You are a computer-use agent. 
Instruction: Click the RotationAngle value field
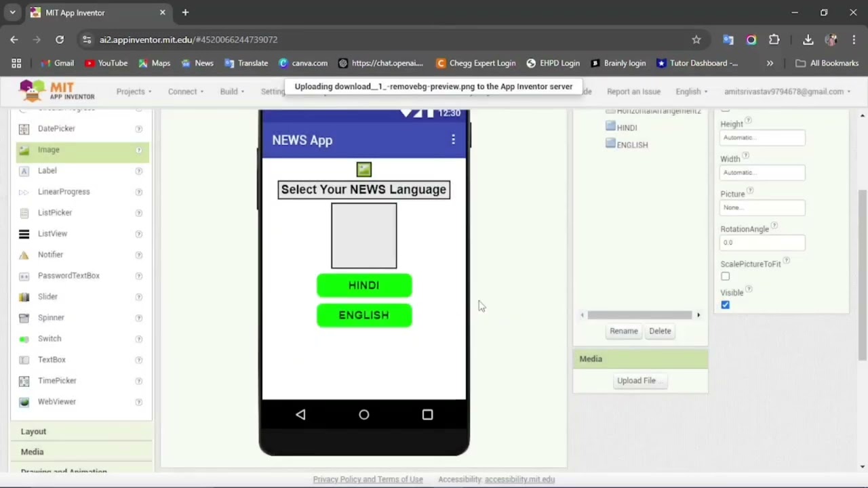(x=762, y=243)
